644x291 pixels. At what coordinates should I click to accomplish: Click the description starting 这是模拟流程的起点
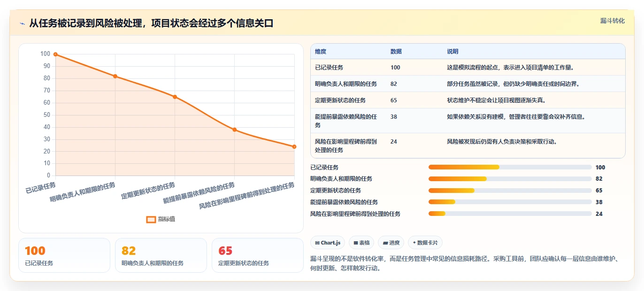[x=511, y=68]
